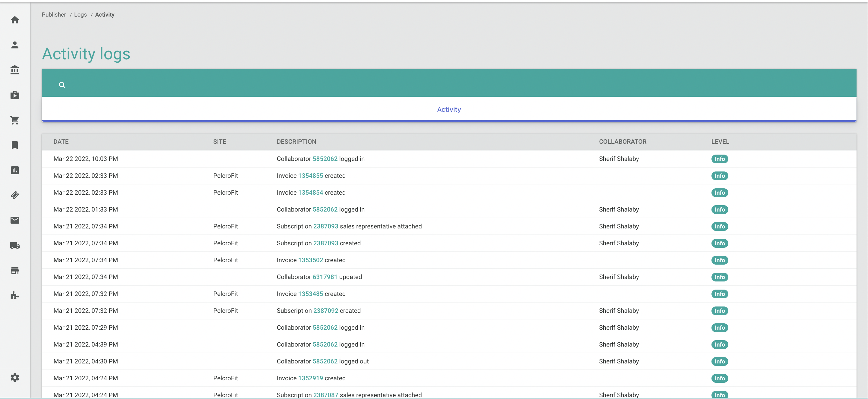The width and height of the screenshot is (868, 399).
Task: Open subscription 2387093 sales representative link
Action: [325, 226]
